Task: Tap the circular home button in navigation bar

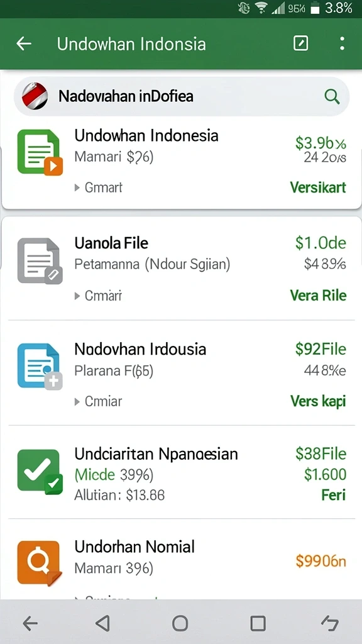Action: point(180,623)
